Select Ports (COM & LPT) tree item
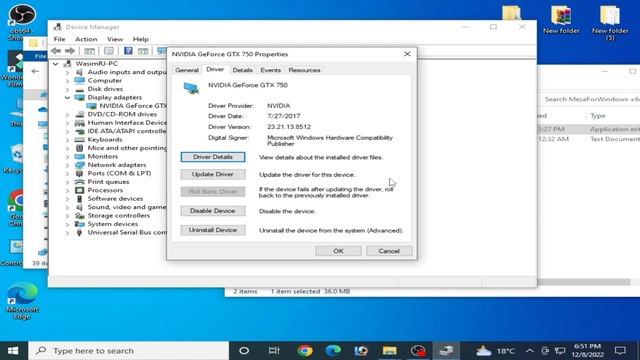Image resolution: width=640 pixels, height=360 pixels. pos(119,173)
